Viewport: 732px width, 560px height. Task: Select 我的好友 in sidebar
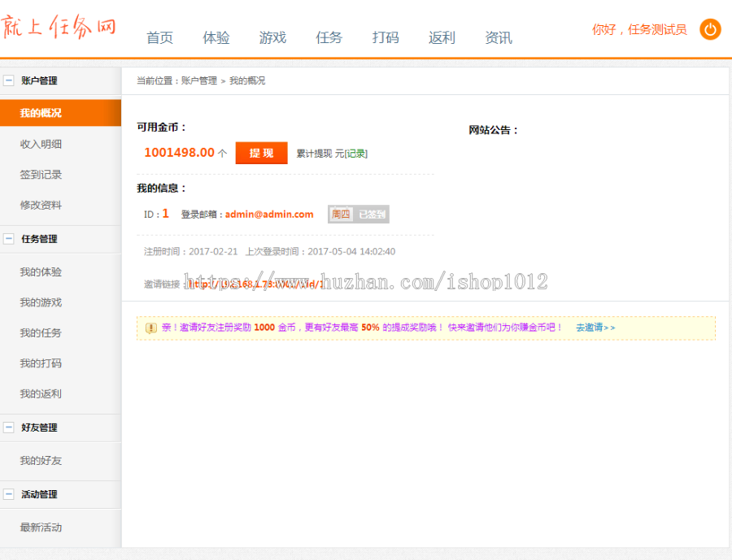point(41,461)
